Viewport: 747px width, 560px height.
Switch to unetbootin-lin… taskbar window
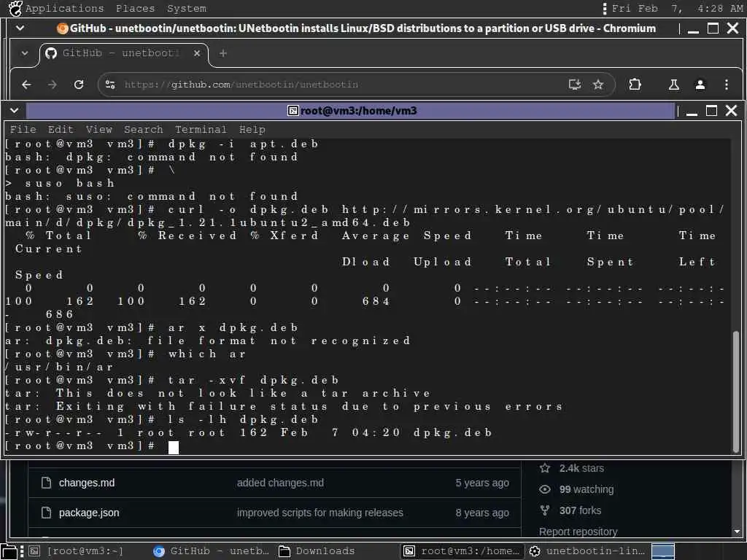pos(587,551)
